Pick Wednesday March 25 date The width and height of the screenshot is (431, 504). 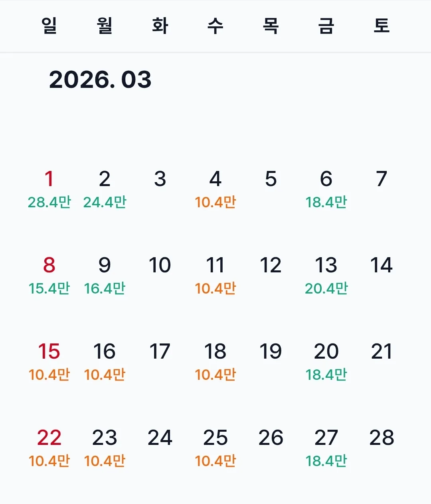pos(215,448)
